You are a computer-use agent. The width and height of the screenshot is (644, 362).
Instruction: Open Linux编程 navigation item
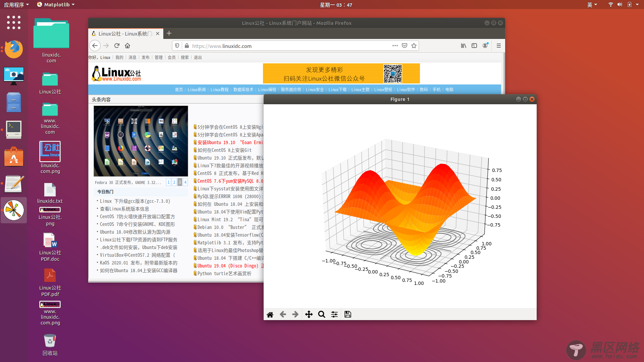click(x=267, y=89)
